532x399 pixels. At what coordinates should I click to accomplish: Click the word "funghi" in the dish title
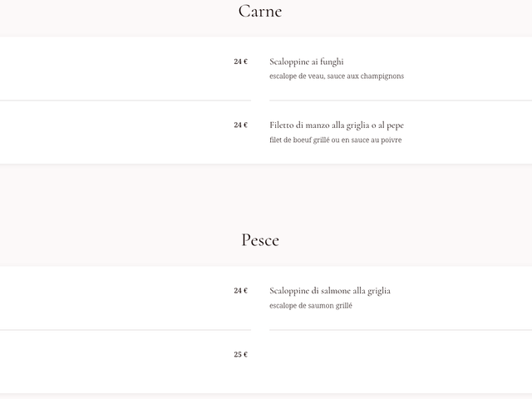(331, 62)
